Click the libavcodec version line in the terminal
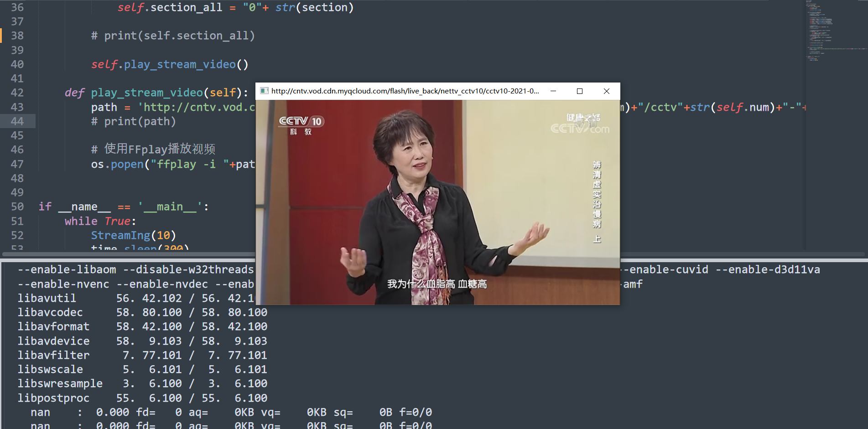Viewport: 868px width, 429px height. 50,312
